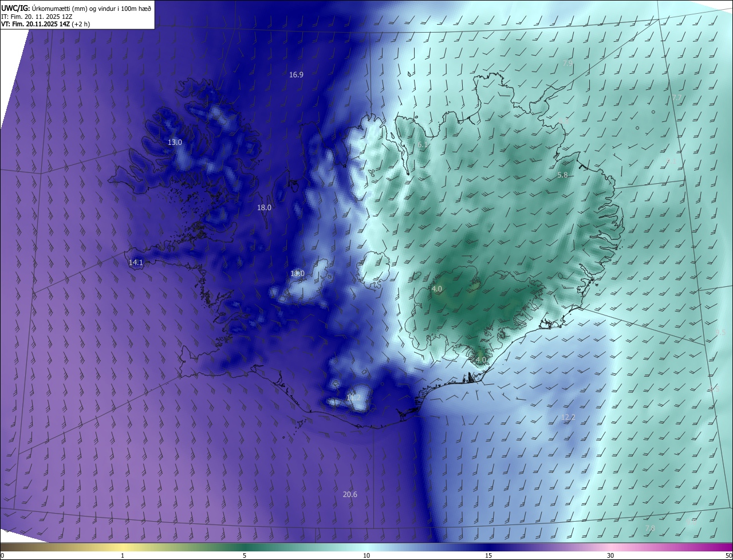This screenshot has width=733, height=560.
Task: Click the 13.0 value on the map
Action: pos(175,143)
